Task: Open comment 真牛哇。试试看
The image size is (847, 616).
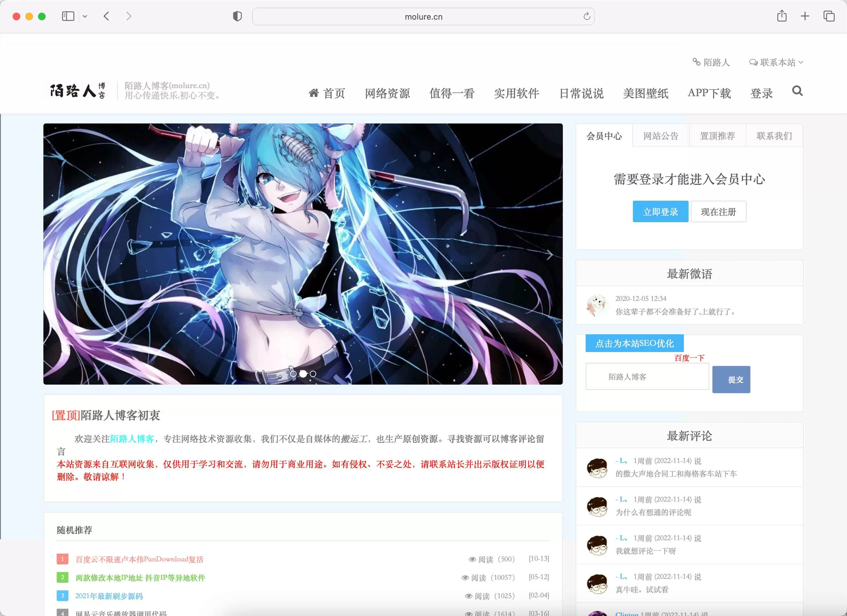Action: 642,589
